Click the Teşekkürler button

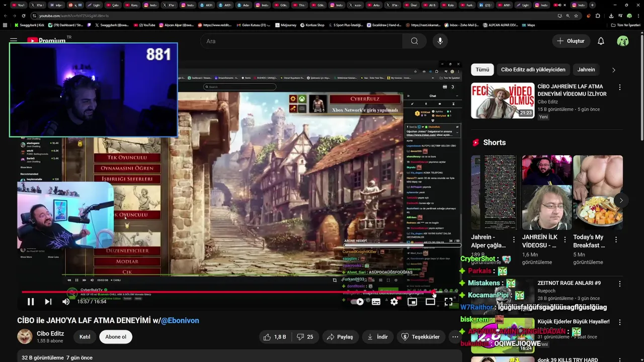(x=421, y=337)
